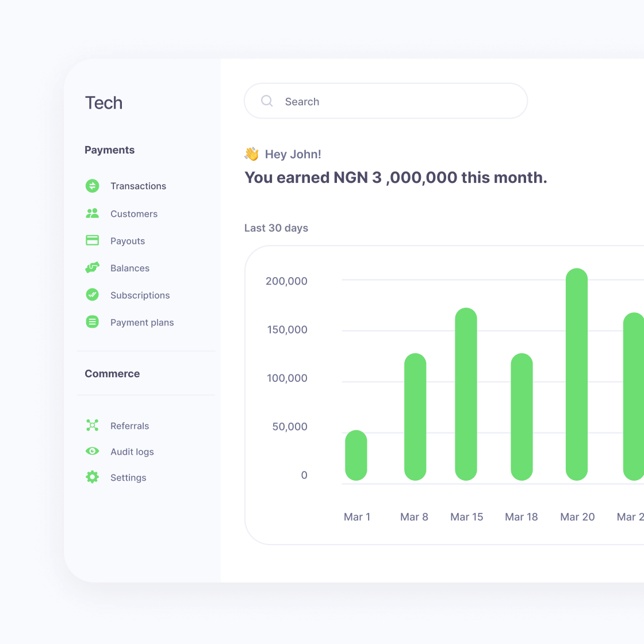
Task: Click the 100,000 axis label
Action: point(287,378)
